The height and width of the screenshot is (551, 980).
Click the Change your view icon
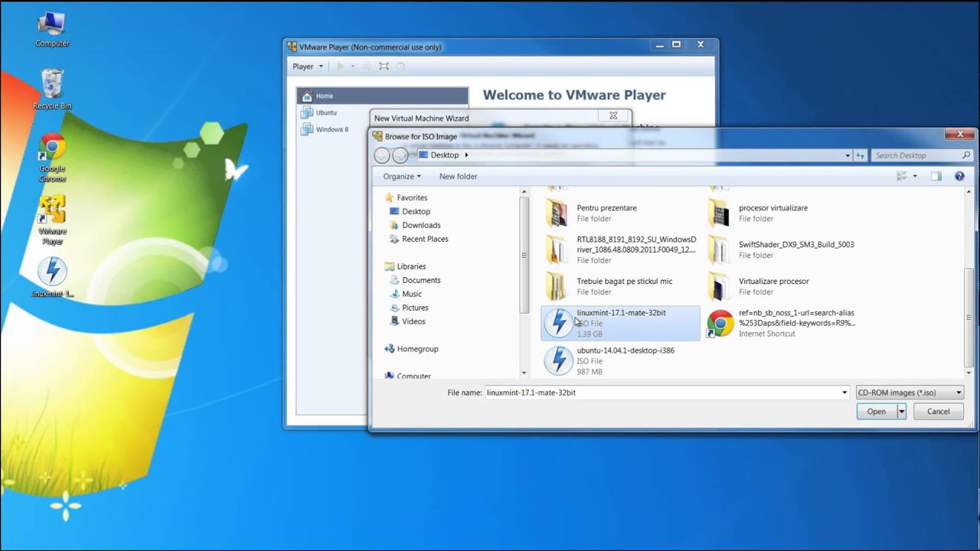click(902, 177)
